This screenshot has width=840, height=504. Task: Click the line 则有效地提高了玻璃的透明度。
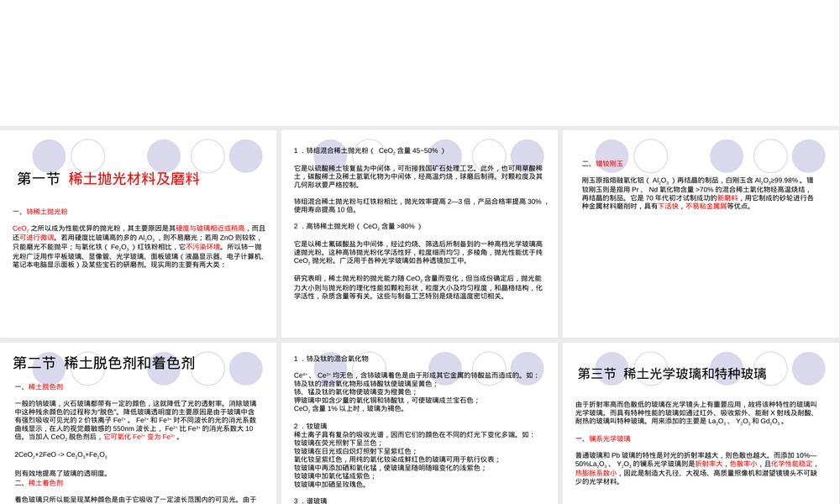pos(63,474)
